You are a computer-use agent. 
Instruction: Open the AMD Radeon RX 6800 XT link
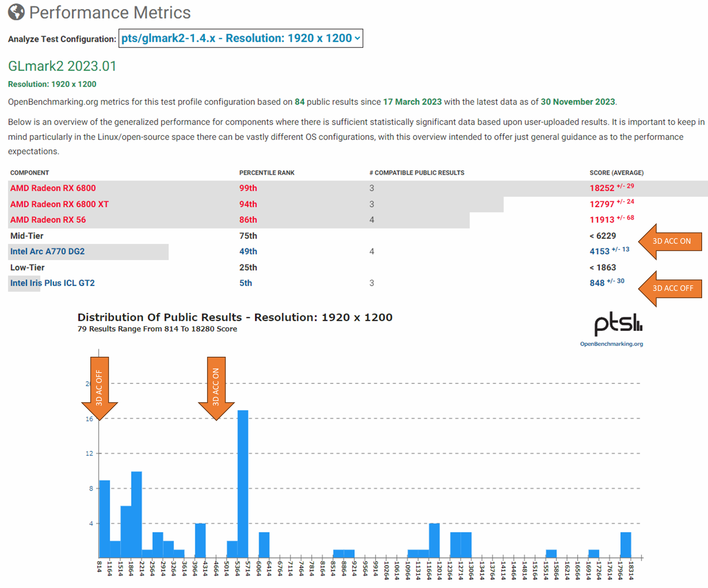point(59,204)
